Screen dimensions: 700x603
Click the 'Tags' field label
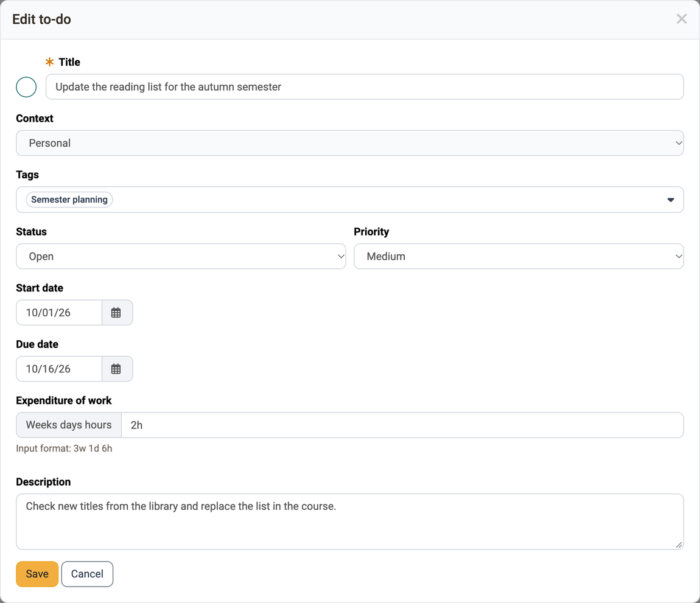[x=27, y=175]
